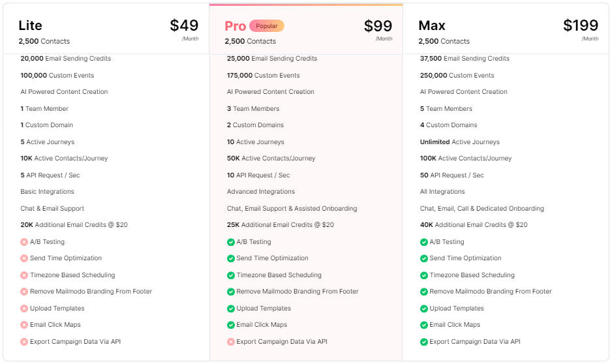Viewport: 610px width, 364px height.
Task: Click the green check beside Max Remove Mailmodo Branding
Action: click(x=424, y=292)
